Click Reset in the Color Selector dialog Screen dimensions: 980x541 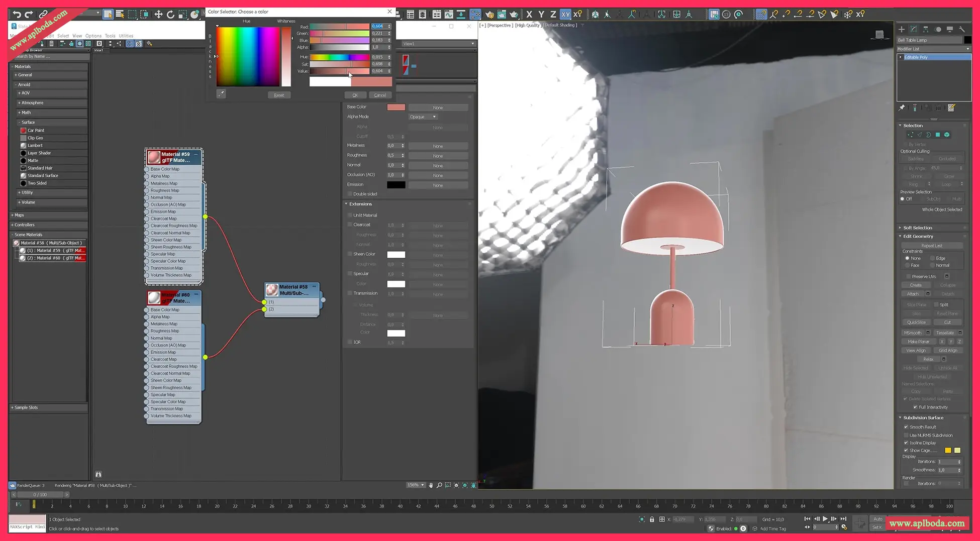click(279, 94)
